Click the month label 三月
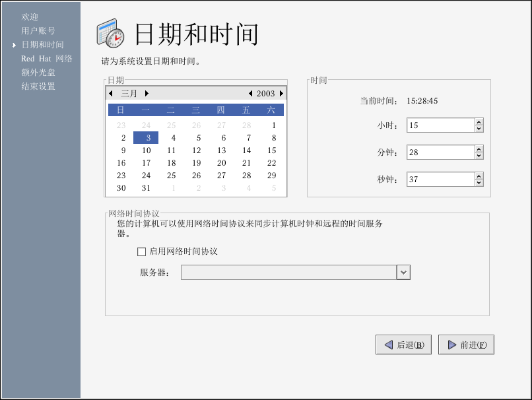532x400 pixels. tap(129, 93)
